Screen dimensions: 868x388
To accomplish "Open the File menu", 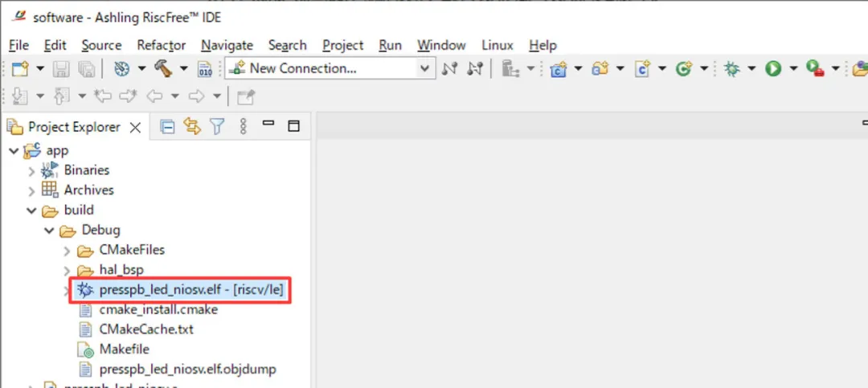I will pyautogui.click(x=18, y=45).
